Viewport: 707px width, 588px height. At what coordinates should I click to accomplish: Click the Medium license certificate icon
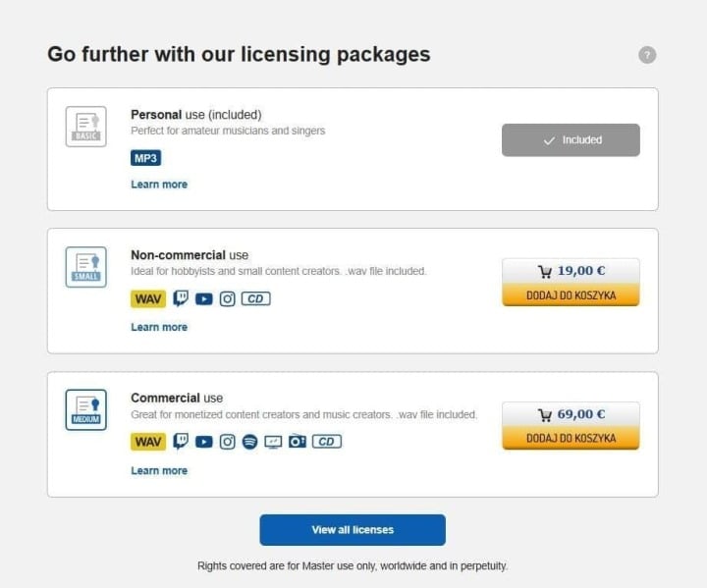[x=85, y=409]
